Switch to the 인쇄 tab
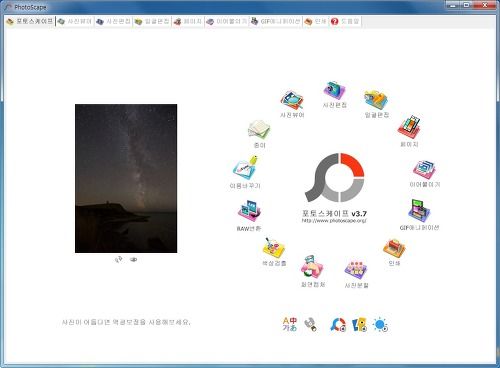This screenshot has width=500, height=368. (316, 21)
